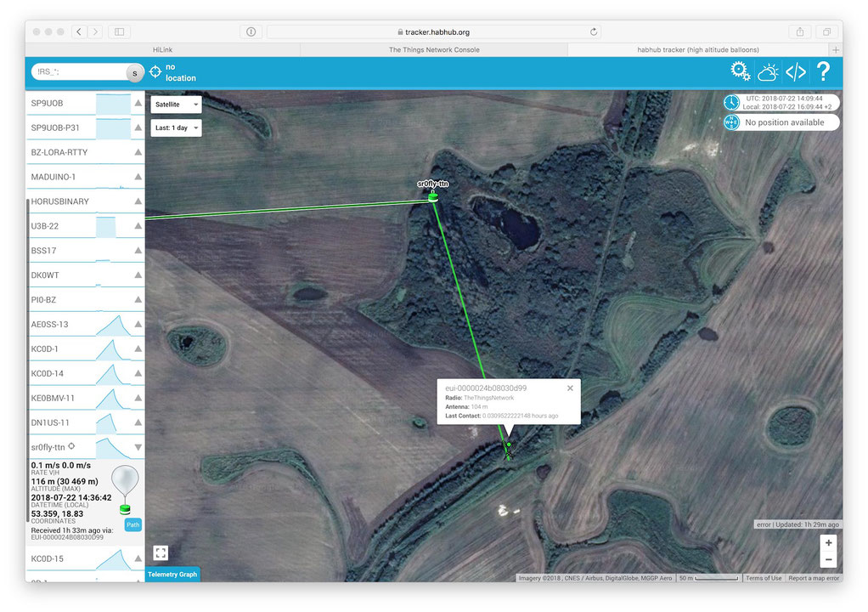Screen dimensions: 868x612
Task: Click the callsign search field
Action: [x=79, y=72]
